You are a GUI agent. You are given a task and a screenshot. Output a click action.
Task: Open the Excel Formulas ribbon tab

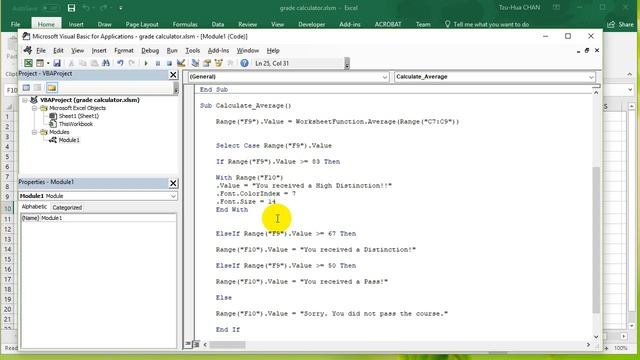[x=185, y=24]
